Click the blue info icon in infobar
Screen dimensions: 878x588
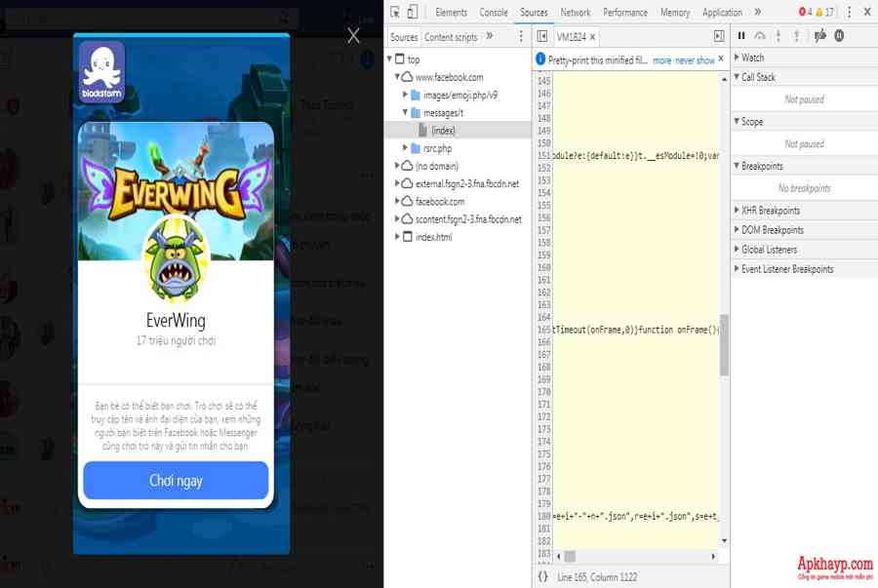click(540, 59)
